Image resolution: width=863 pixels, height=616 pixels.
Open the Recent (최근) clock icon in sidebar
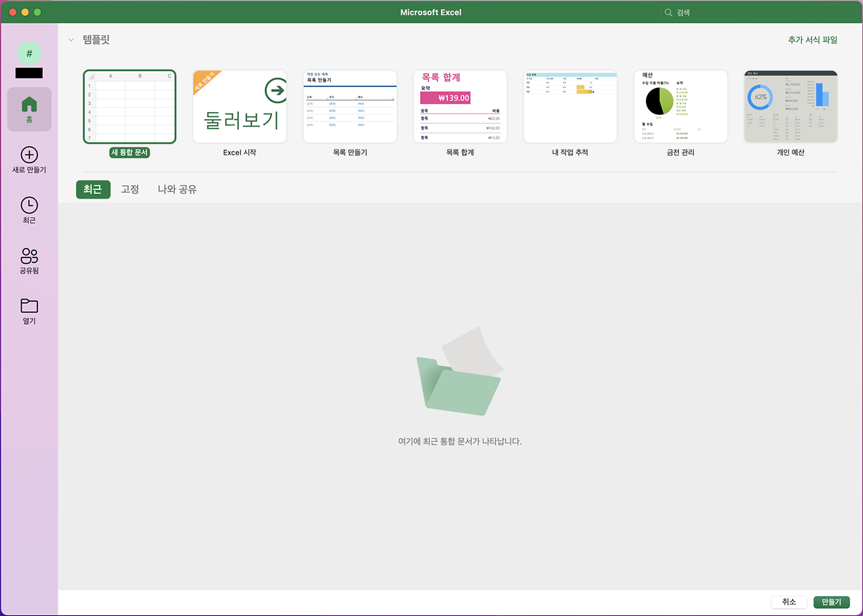point(29,205)
